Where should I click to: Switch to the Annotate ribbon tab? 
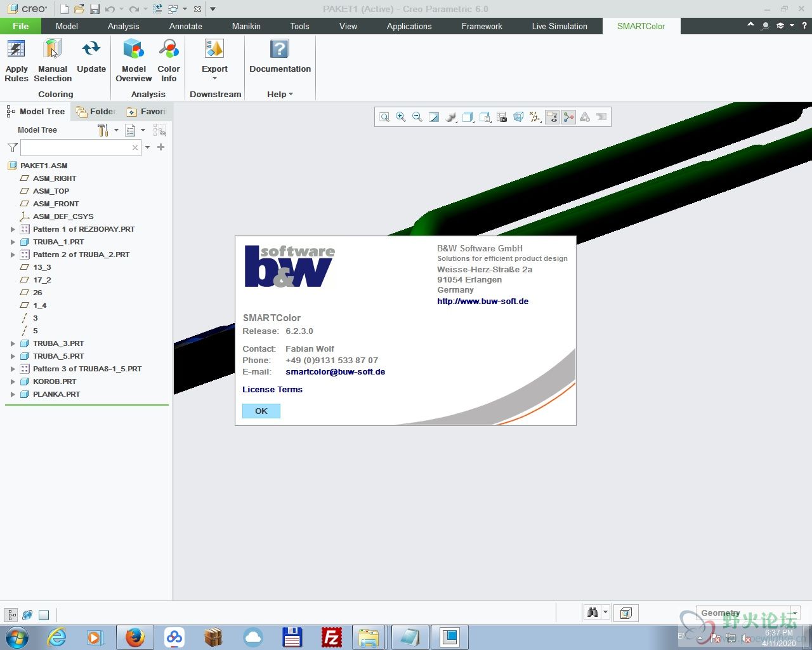pos(185,26)
